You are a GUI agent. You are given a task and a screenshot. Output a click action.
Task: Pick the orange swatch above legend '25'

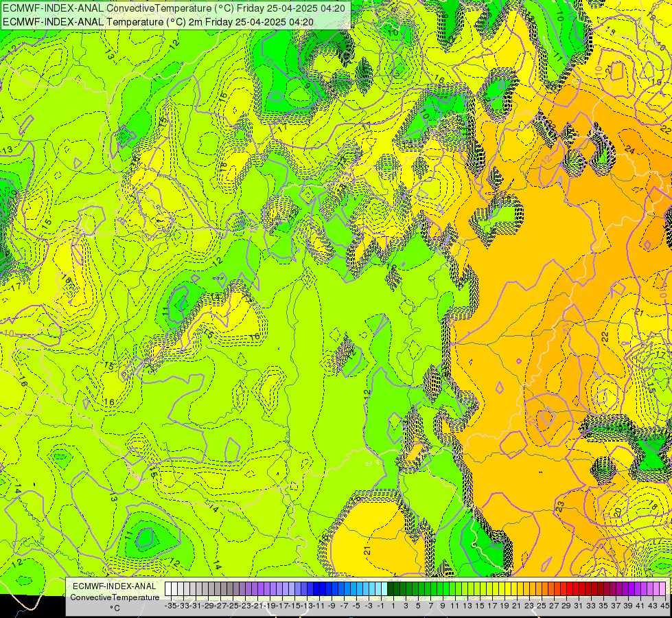coord(539,589)
